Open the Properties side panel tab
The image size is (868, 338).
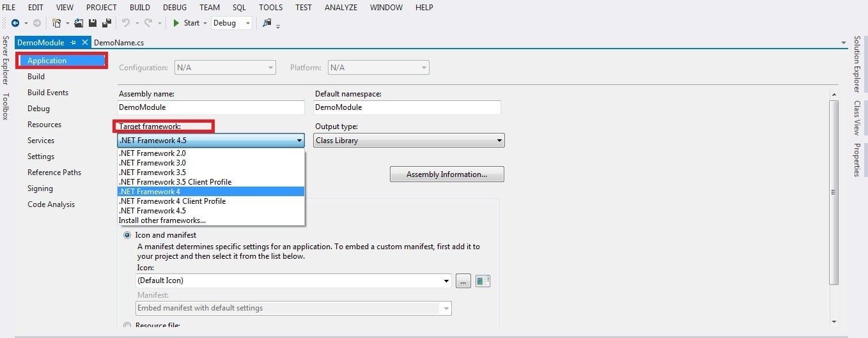click(x=857, y=160)
